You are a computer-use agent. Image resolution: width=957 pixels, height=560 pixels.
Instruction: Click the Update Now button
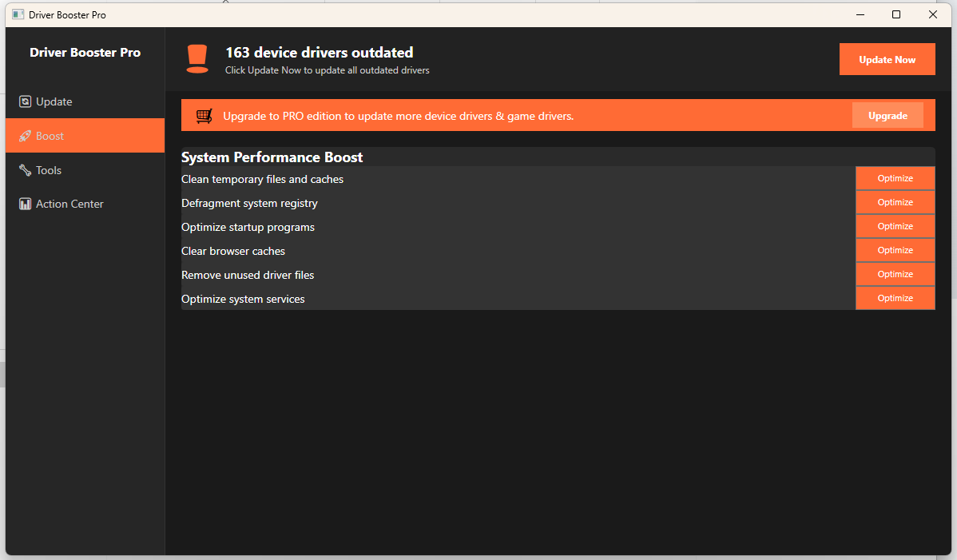pyautogui.click(x=887, y=59)
